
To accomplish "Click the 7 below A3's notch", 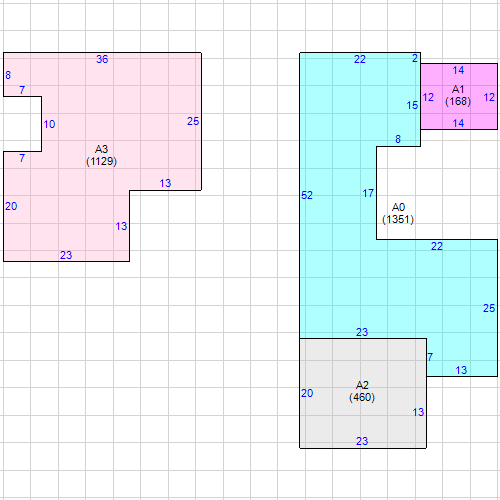I will 22,158.
